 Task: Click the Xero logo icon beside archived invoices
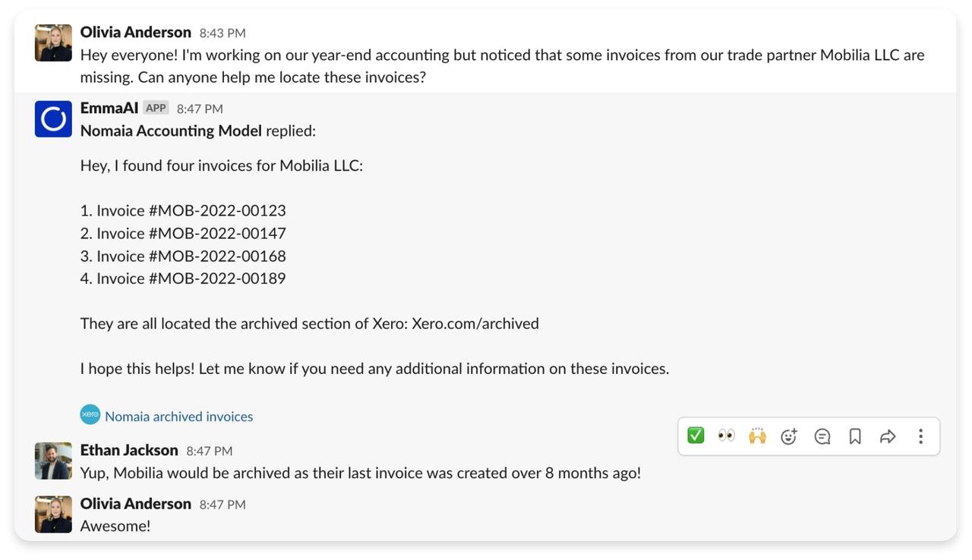coord(90,414)
